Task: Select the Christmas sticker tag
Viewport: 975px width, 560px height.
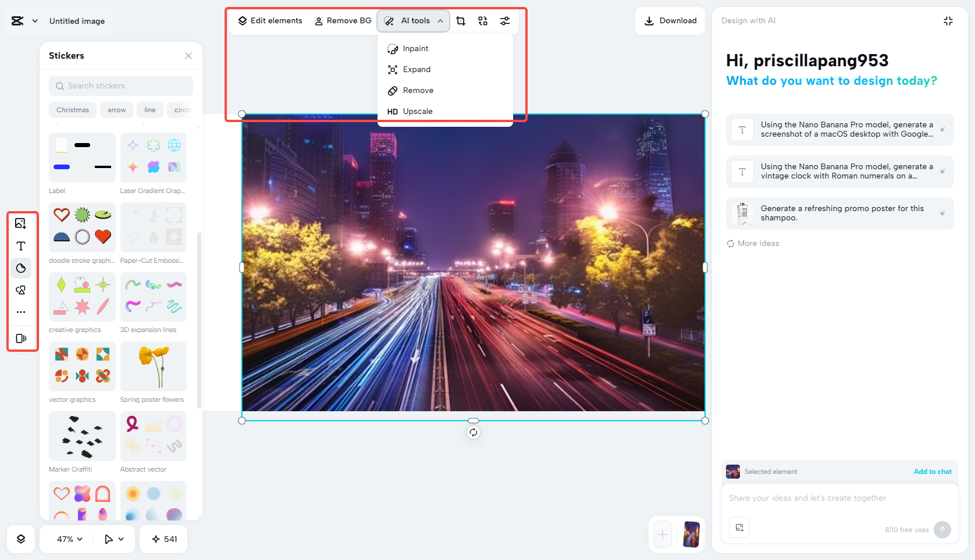Action: 73,110
